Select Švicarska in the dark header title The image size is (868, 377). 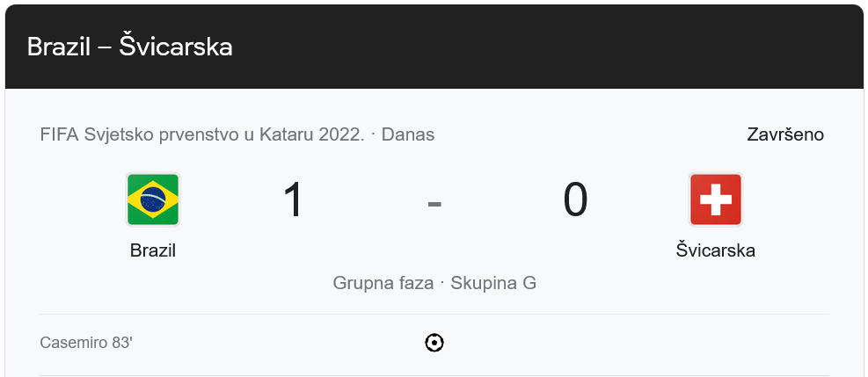coord(175,47)
